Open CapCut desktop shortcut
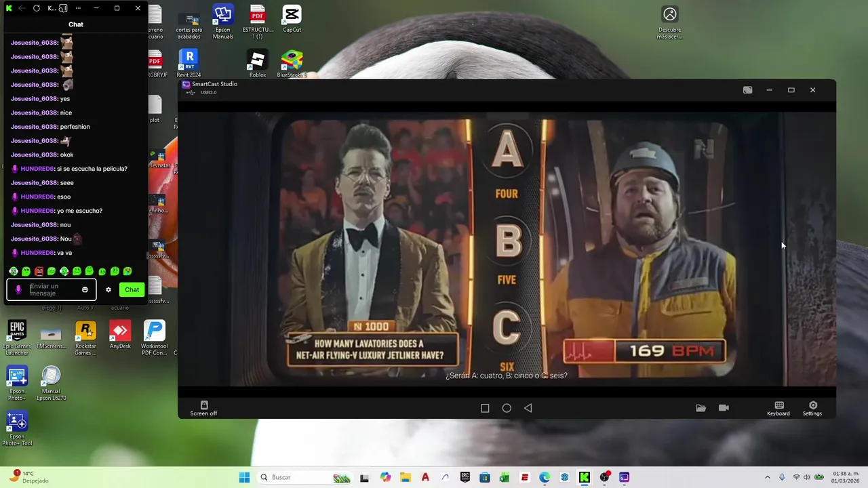 click(292, 19)
